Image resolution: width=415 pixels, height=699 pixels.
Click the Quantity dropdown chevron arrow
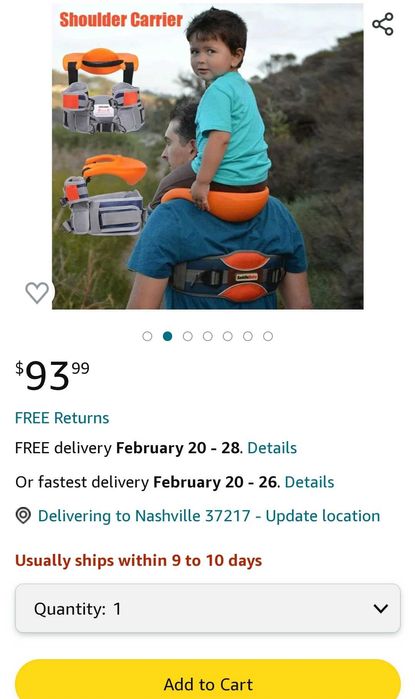click(x=381, y=609)
